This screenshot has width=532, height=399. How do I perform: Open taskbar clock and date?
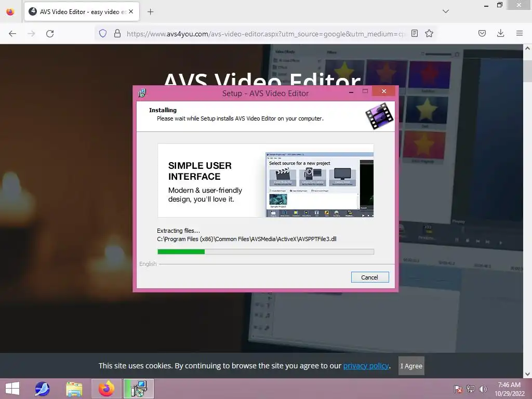(509, 389)
